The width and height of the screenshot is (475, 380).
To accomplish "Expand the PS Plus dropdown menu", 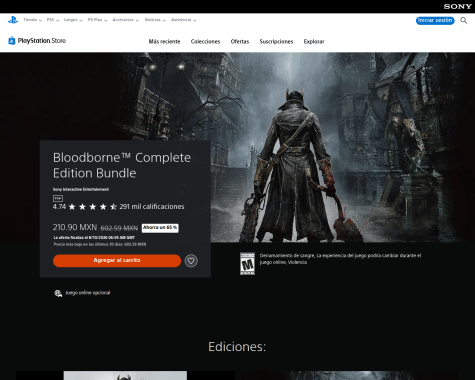I will coord(97,20).
